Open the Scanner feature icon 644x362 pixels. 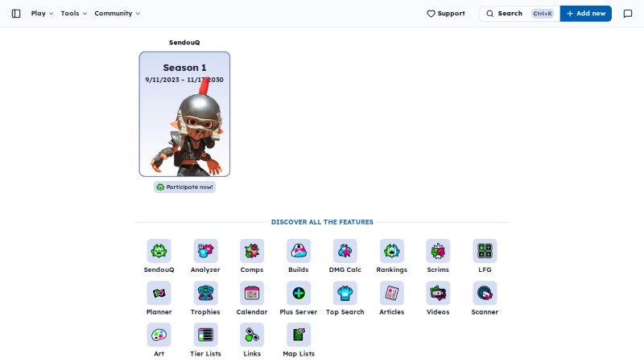click(485, 293)
